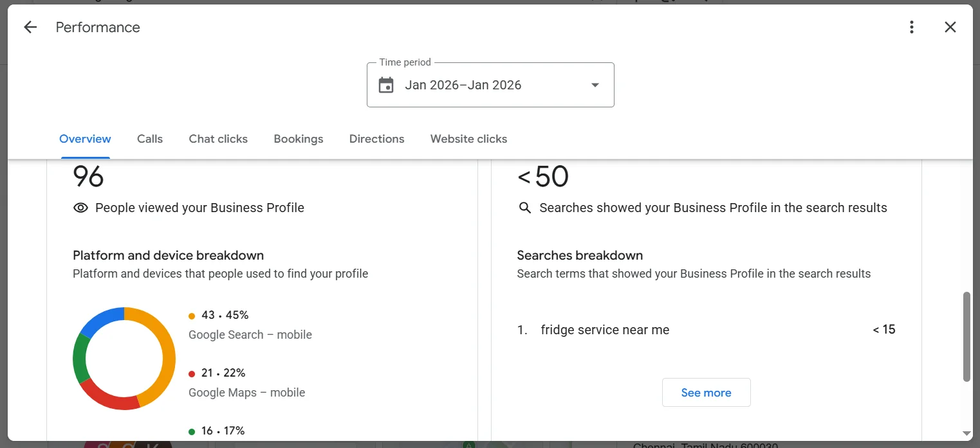
Task: Click the 96 profile views number
Action: coord(88,177)
